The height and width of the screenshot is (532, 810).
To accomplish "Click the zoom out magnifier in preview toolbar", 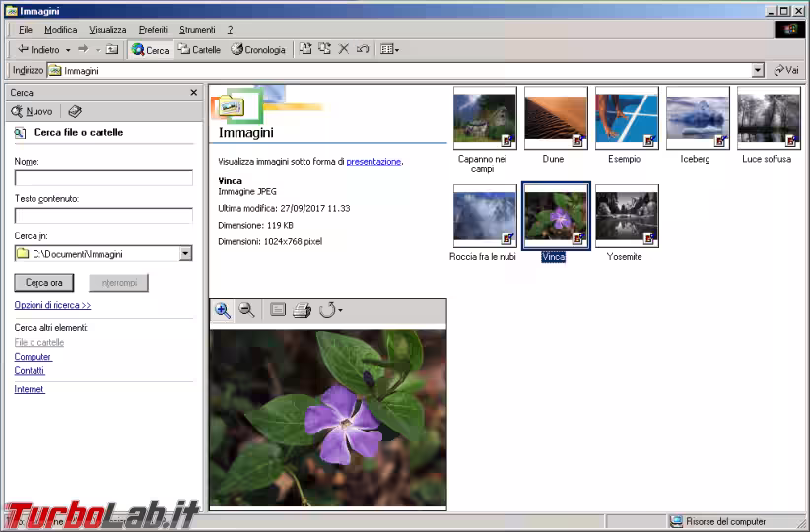I will point(247,310).
